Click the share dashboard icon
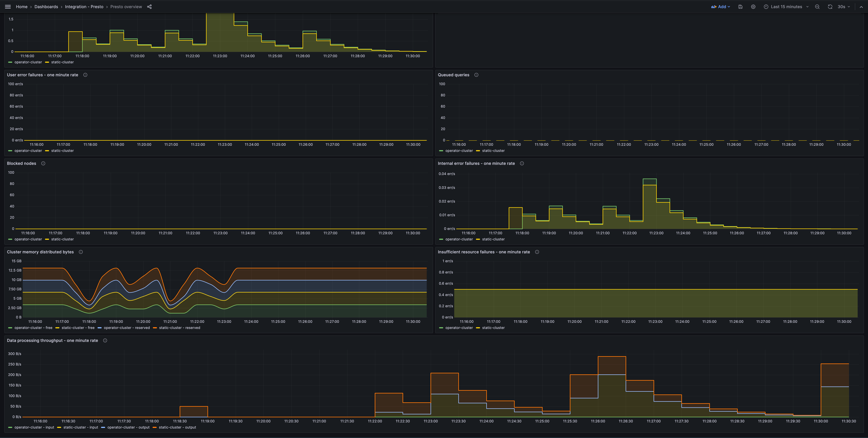 149,6
